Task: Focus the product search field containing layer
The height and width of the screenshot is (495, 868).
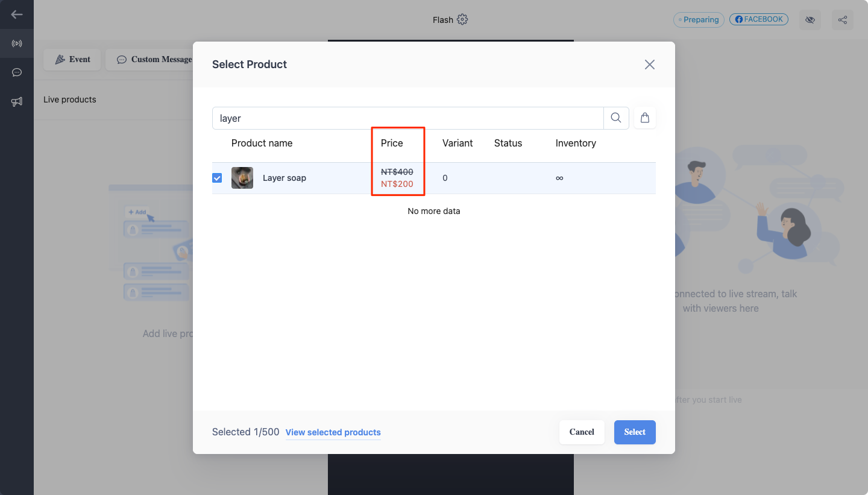Action: coord(408,118)
